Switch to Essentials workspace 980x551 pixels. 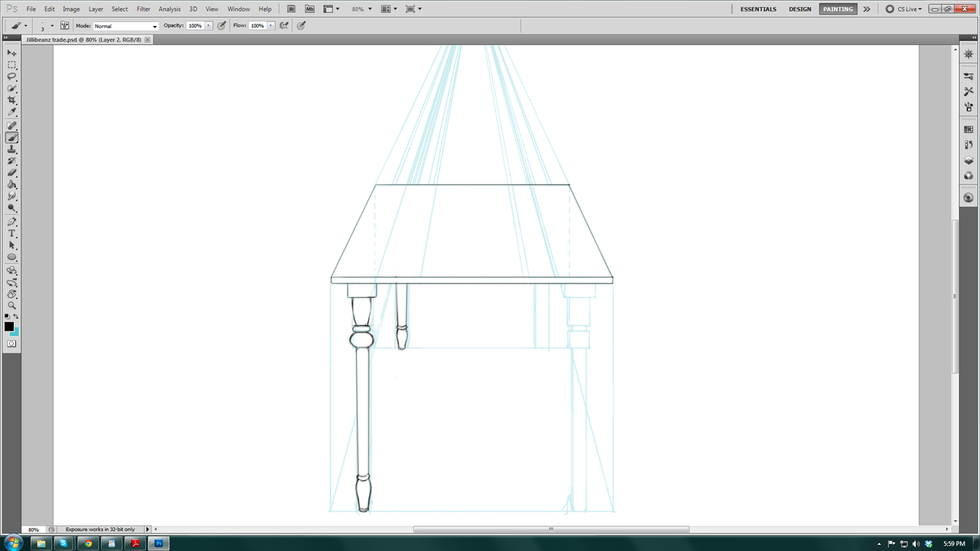[x=758, y=9]
